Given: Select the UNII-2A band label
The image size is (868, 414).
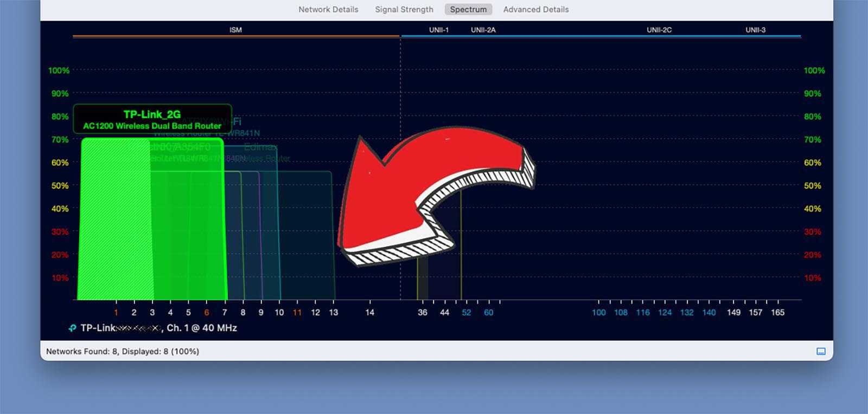Looking at the screenshot, I should [483, 30].
